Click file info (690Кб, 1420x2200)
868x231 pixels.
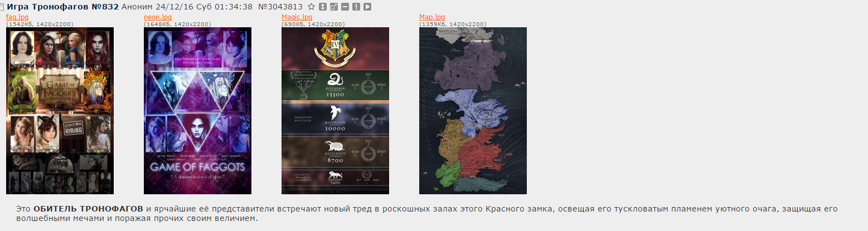[313, 24]
